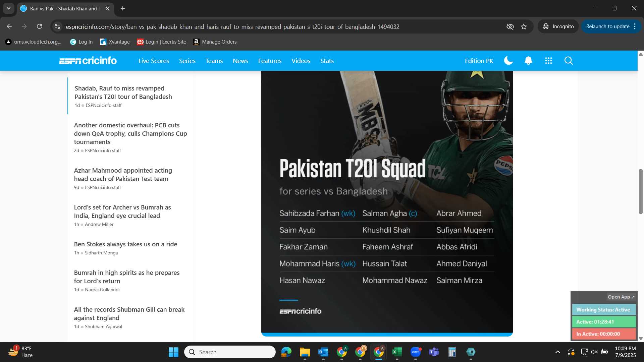Close the Ban vs Pak tab

tap(107, 8)
